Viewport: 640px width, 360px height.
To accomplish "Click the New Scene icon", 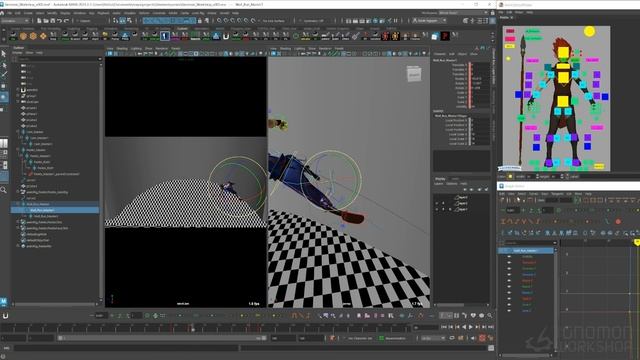I will click(x=39, y=20).
